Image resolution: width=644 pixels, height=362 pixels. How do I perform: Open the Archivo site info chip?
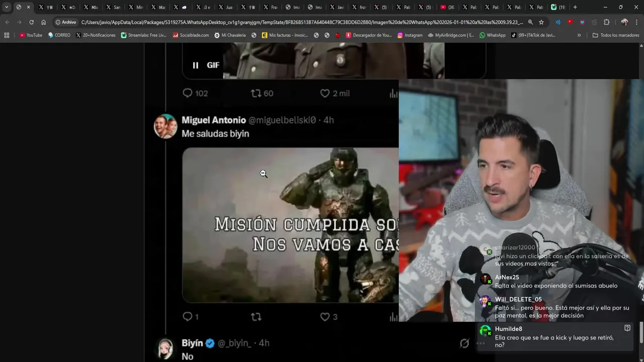tap(66, 22)
